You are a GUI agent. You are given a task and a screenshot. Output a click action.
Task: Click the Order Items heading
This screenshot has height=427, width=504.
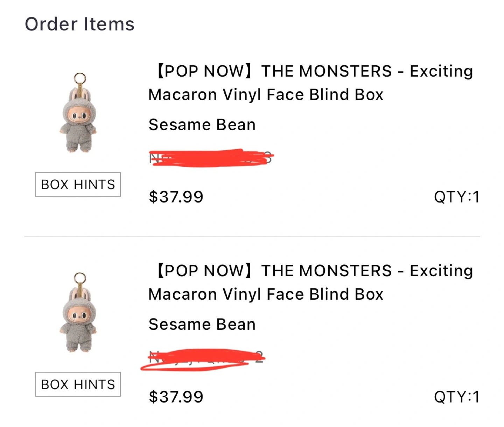(79, 24)
